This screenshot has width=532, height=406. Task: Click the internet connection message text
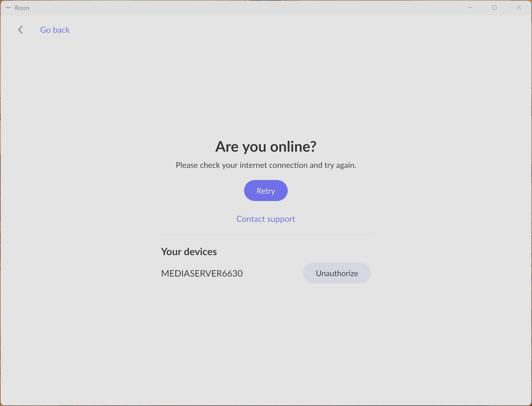(x=266, y=165)
